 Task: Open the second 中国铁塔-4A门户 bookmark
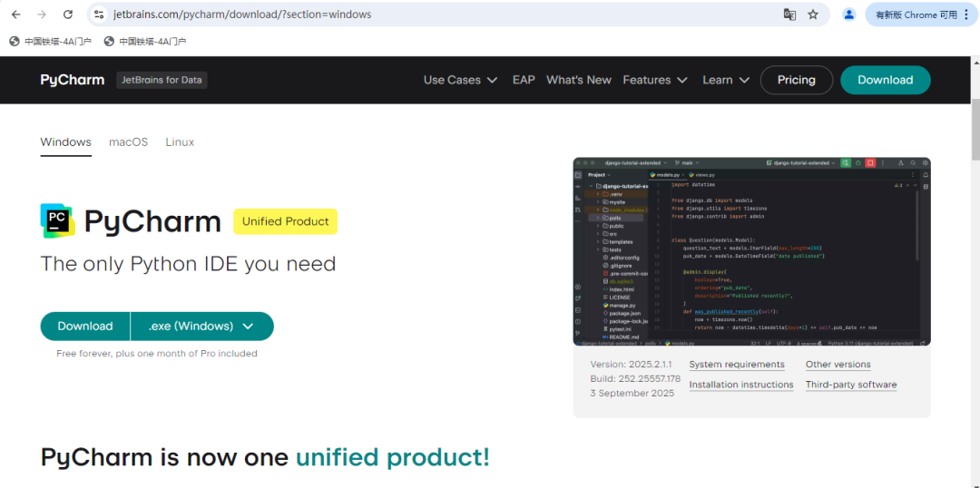pos(145,41)
